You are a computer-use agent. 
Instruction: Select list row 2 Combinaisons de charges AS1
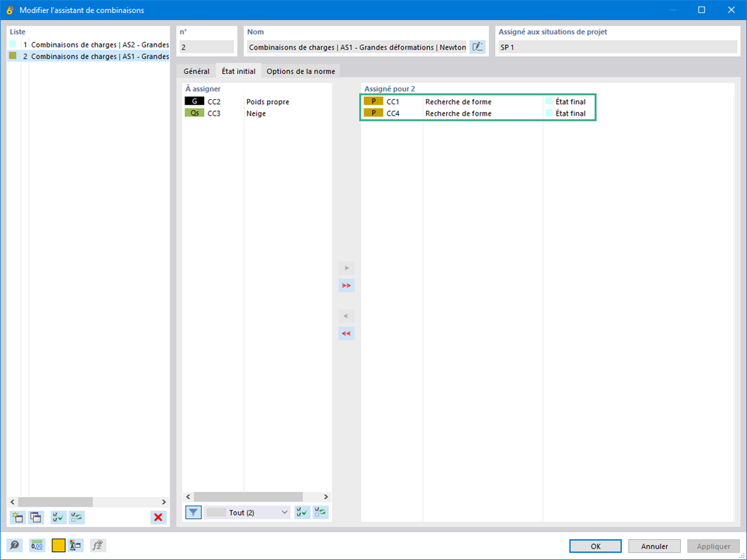click(88, 56)
